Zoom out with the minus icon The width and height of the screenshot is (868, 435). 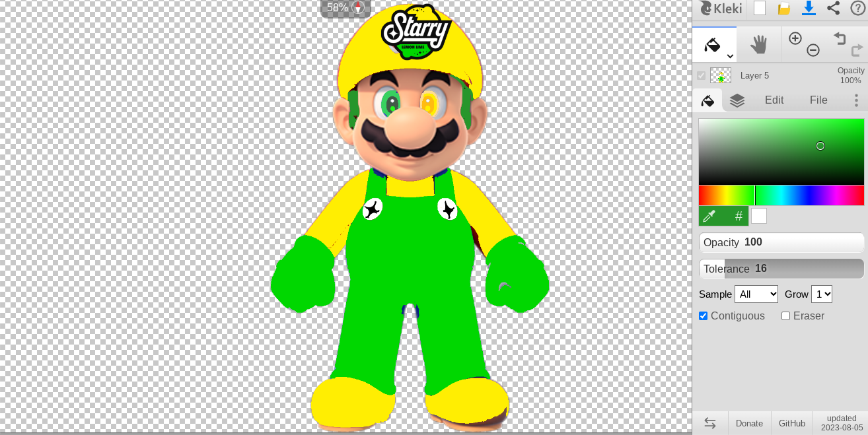[813, 50]
